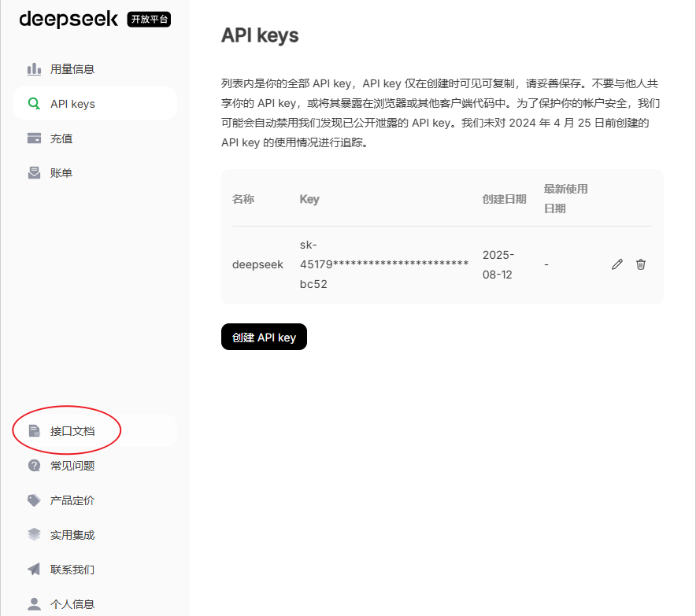Screen dimensions: 696x616
Task: Click the API keys page heading
Action: point(260,35)
